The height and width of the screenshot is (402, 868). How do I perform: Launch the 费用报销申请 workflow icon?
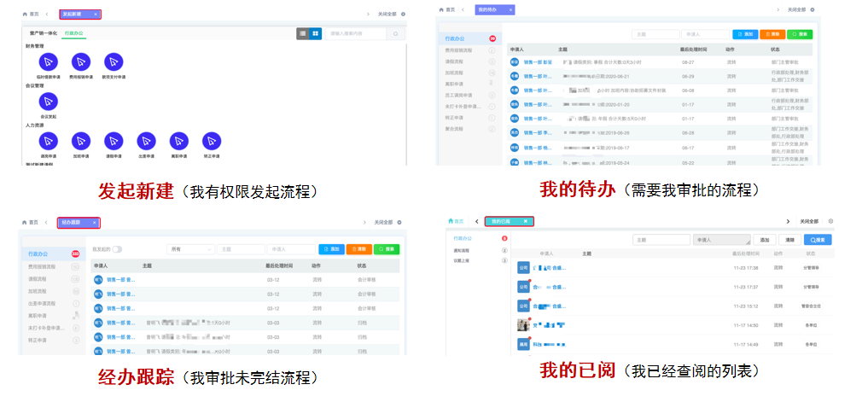coord(81,62)
